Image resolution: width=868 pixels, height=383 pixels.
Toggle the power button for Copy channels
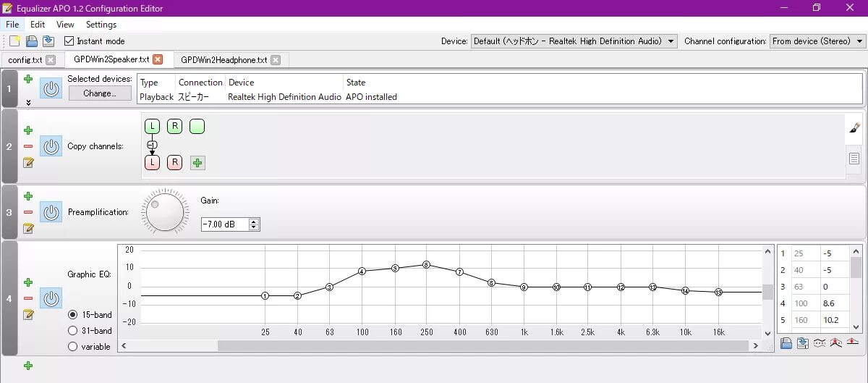51,146
